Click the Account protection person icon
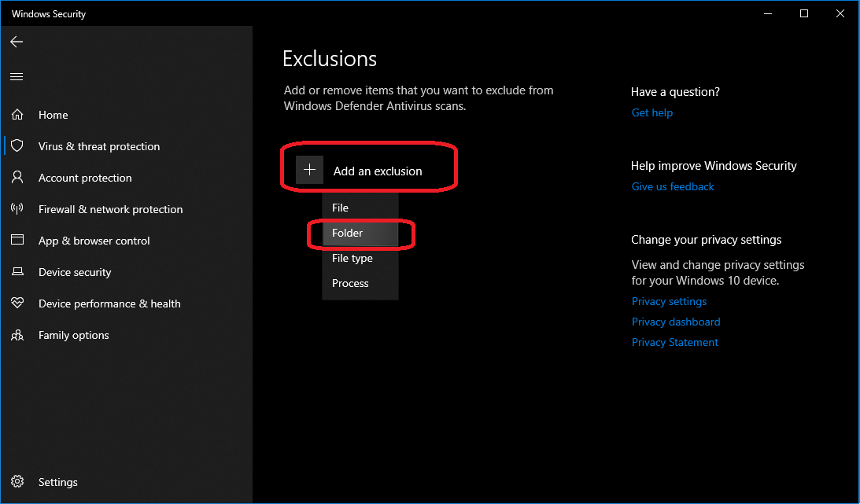 (x=17, y=178)
